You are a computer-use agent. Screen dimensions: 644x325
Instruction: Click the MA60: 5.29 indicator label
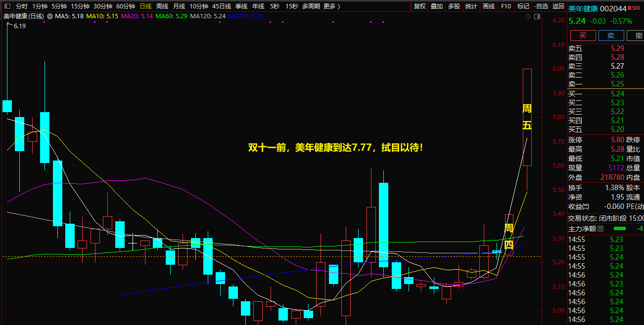[171, 16]
